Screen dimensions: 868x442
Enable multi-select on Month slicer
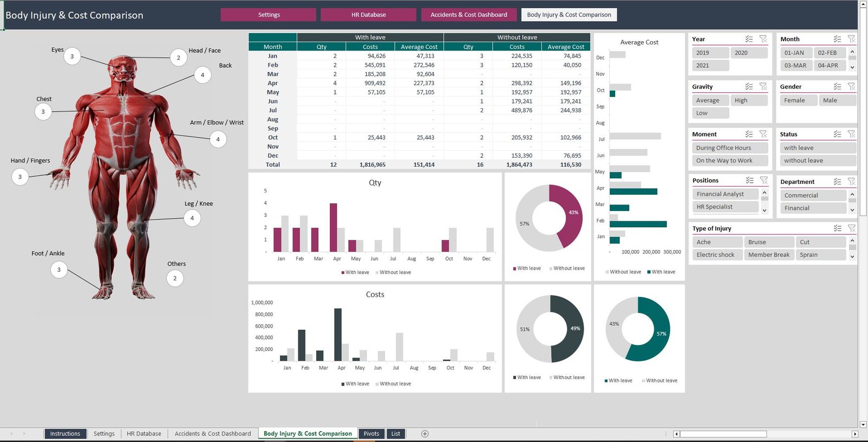click(838, 39)
